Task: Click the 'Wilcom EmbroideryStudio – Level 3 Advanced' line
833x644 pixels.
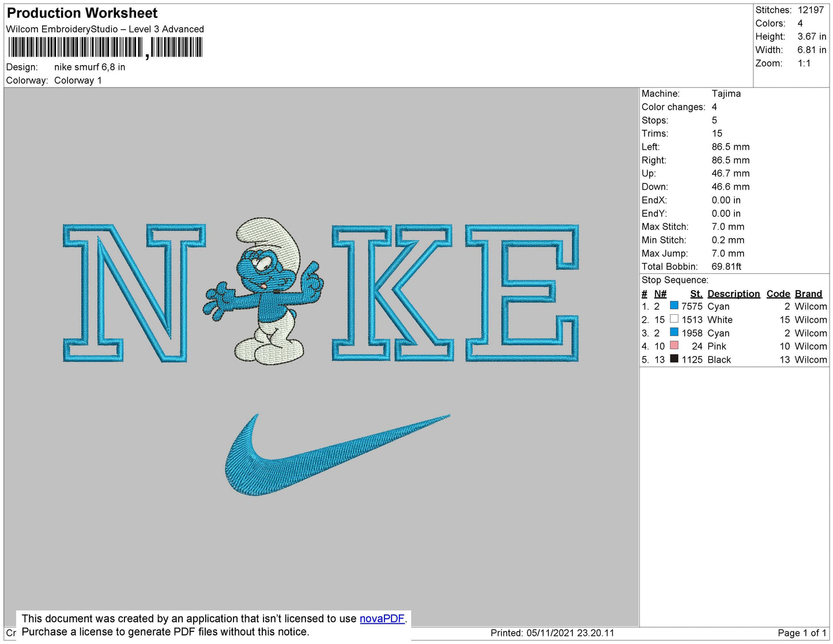Action: click(x=105, y=29)
